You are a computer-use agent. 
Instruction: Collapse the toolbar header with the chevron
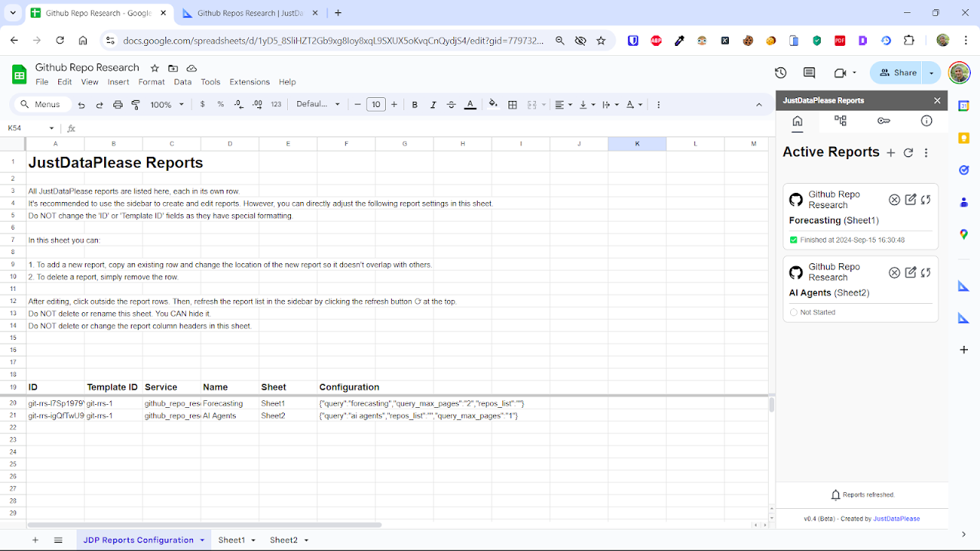point(759,105)
